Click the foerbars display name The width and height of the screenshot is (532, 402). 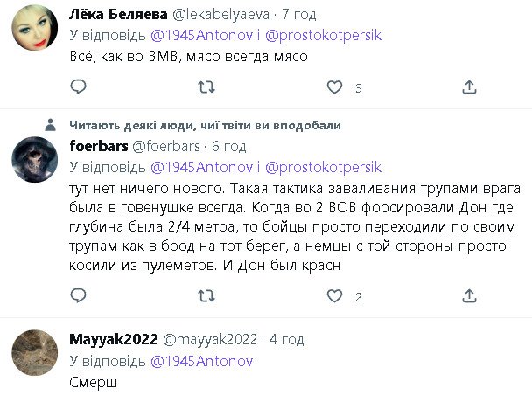pyautogui.click(x=98, y=145)
